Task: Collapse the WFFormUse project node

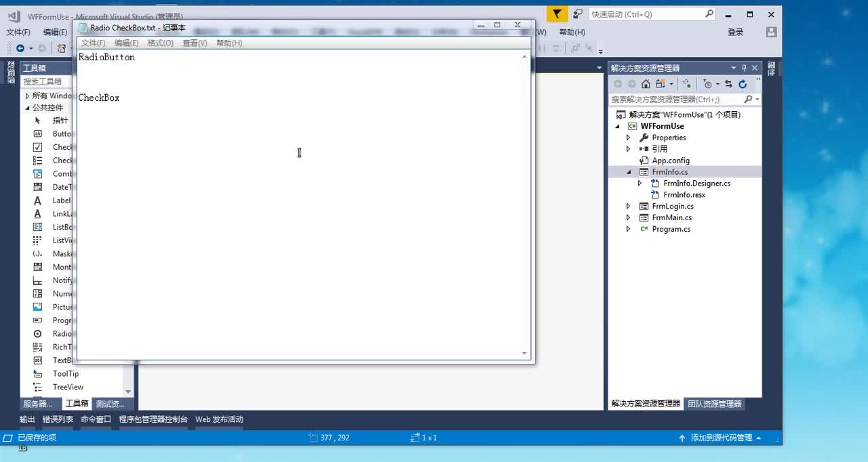Action: [x=617, y=127]
